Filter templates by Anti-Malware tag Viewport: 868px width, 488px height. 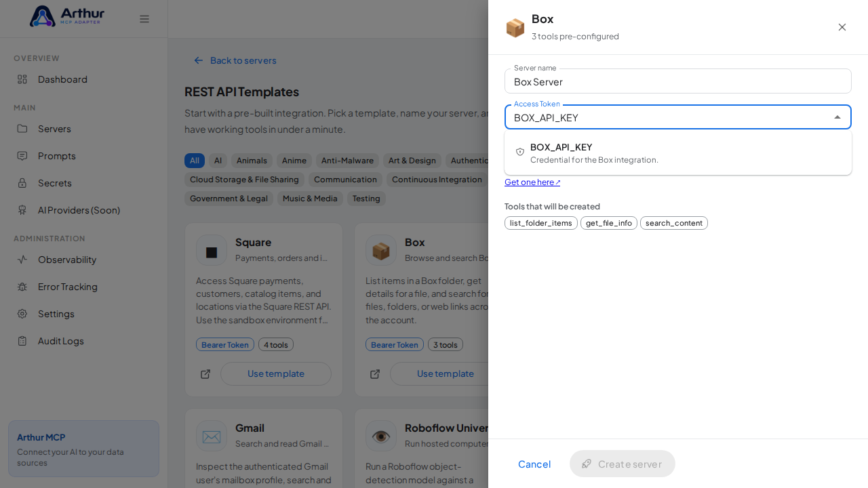[x=347, y=161]
